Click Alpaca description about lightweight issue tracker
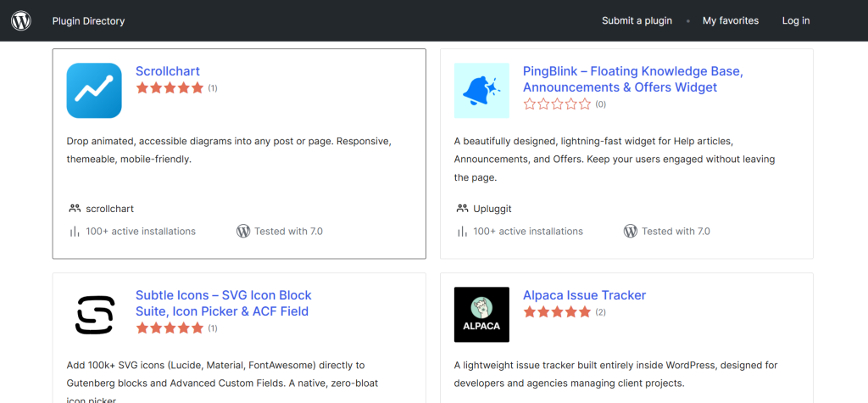The image size is (868, 403). click(x=615, y=374)
